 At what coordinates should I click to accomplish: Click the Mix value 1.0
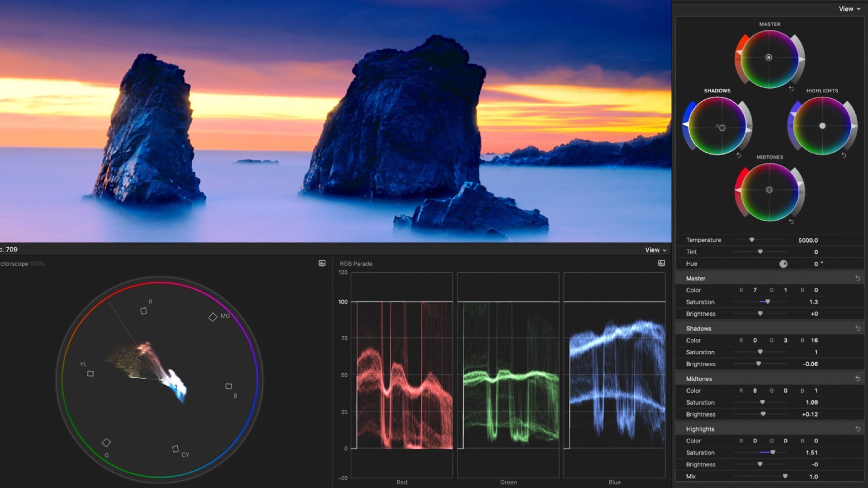point(813,477)
